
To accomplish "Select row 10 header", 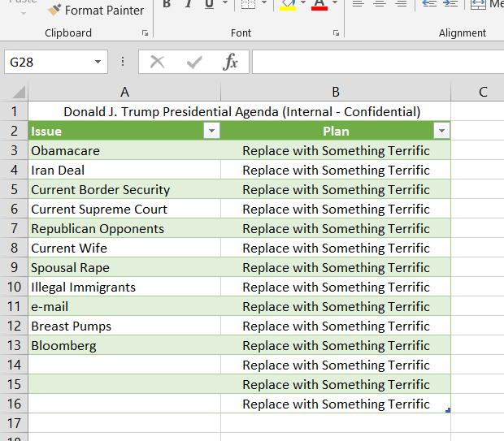I will pyautogui.click(x=14, y=288).
